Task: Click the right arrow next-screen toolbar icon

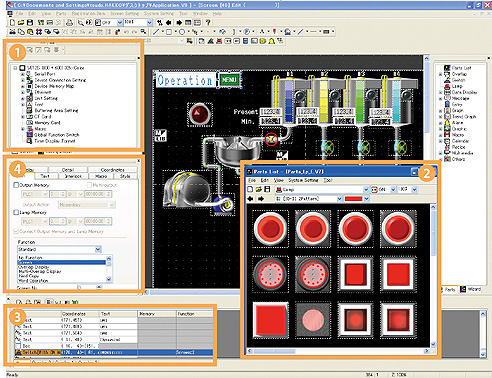Action: [x=179, y=22]
